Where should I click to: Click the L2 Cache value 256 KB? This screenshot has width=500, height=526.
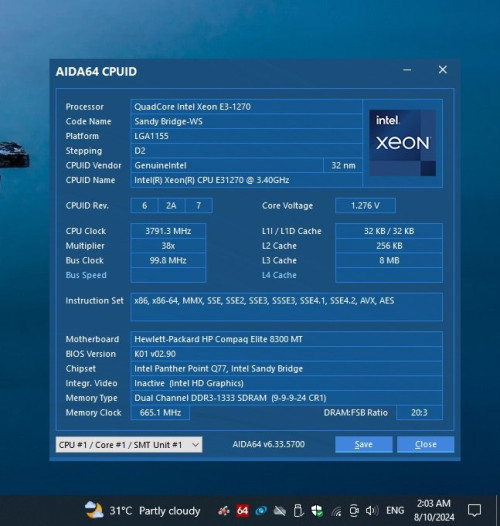coord(389,246)
